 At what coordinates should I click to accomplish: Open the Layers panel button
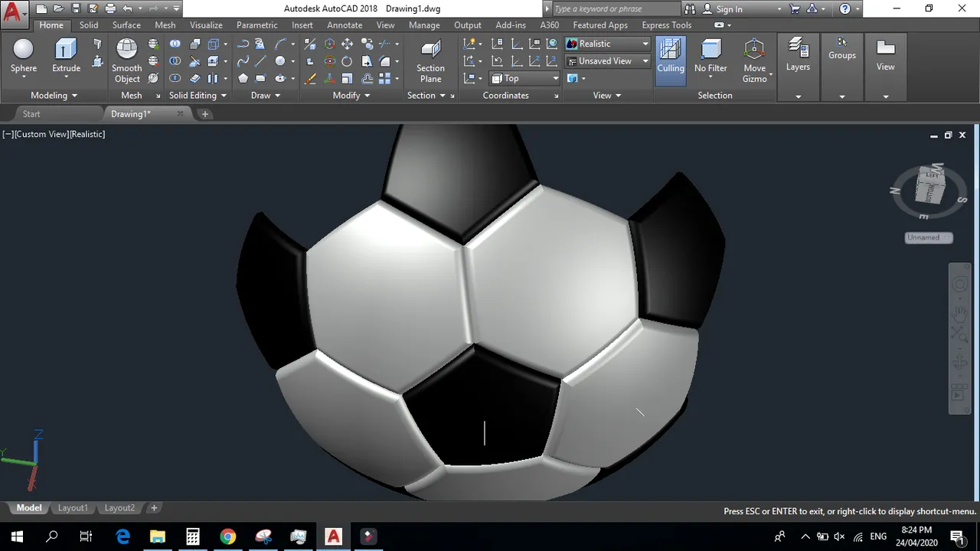coord(798,55)
